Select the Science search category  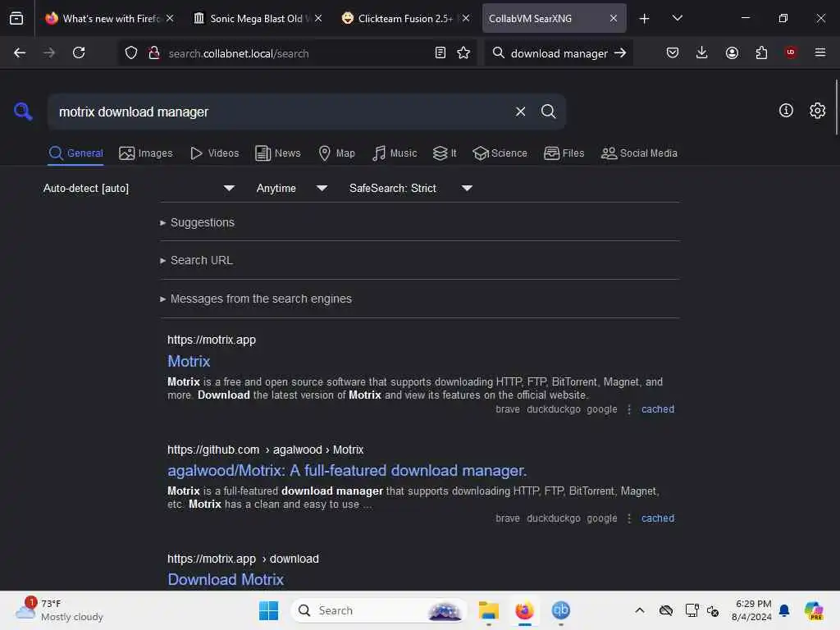[x=500, y=153]
